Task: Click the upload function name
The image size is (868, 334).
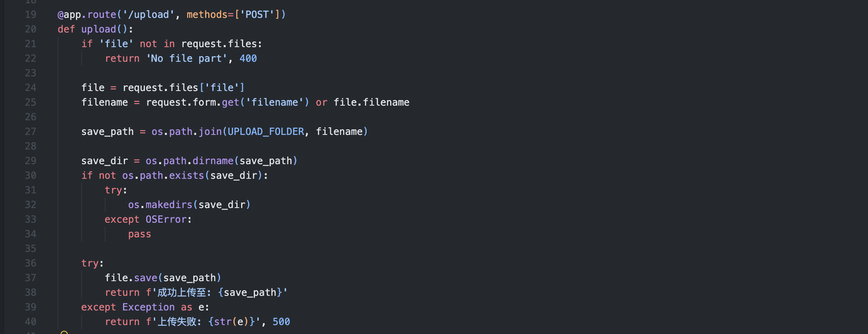Action: click(99, 29)
